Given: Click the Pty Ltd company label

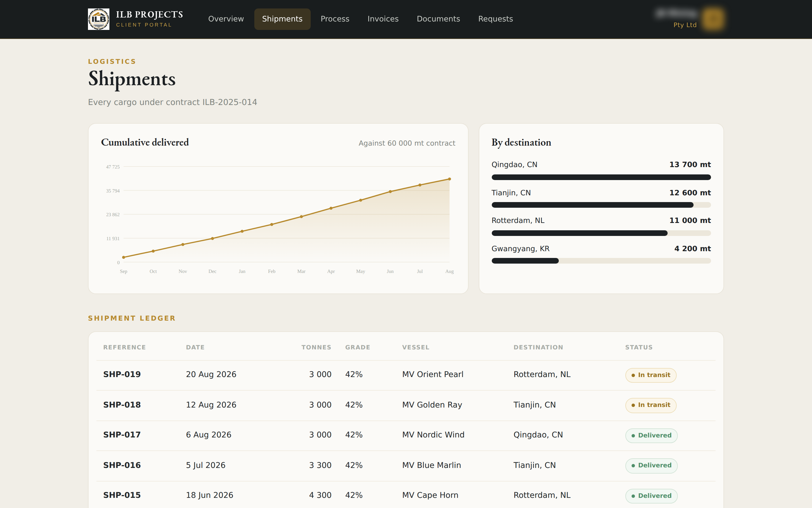Looking at the screenshot, I should pos(685,25).
